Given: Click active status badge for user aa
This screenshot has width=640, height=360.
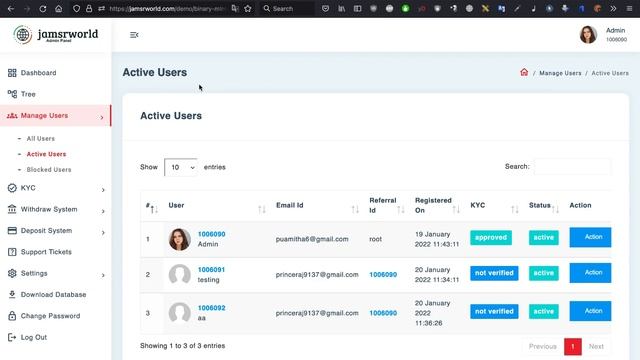Looking at the screenshot, I should pyautogui.click(x=544, y=311).
